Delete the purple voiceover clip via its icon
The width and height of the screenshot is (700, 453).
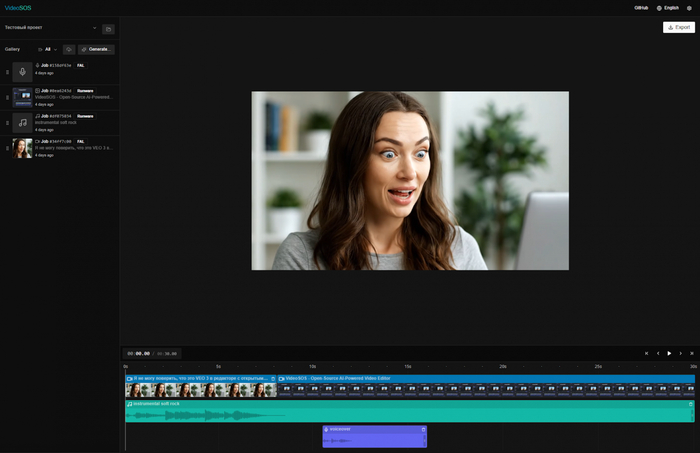pos(423,429)
